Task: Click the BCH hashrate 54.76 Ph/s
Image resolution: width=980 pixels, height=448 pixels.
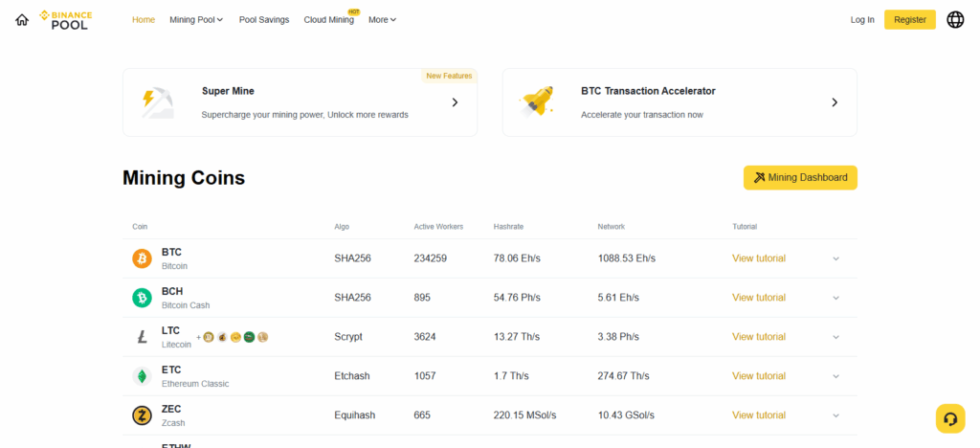Action: [517, 298]
